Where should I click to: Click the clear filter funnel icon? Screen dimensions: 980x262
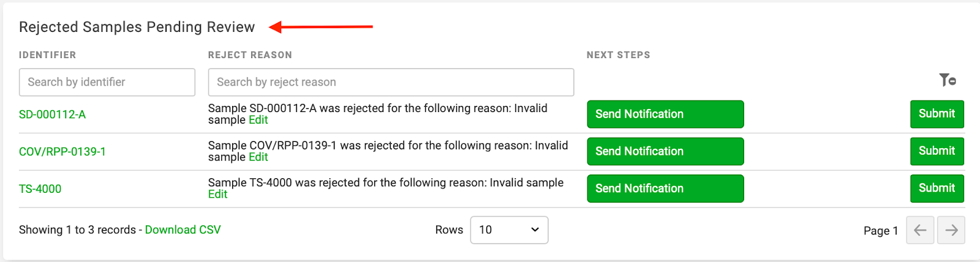pyautogui.click(x=948, y=80)
